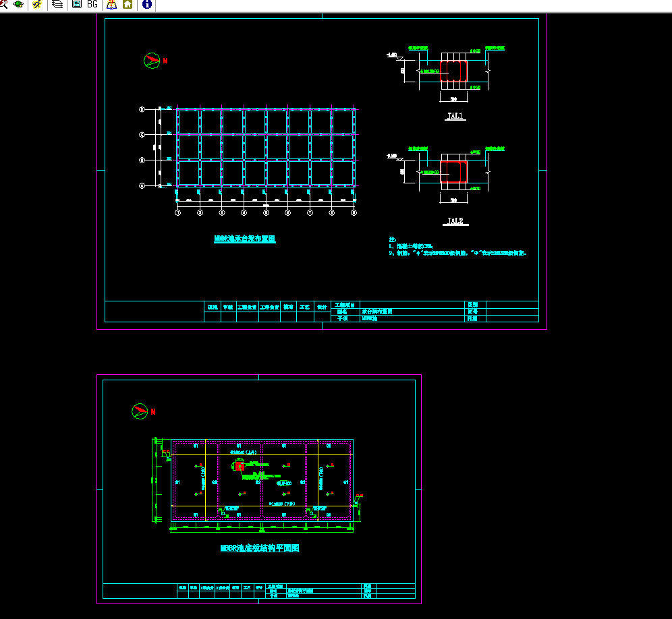Select the red rebar rectangle in TAL2 section
Viewport: 672px width, 619px height.
click(453, 172)
